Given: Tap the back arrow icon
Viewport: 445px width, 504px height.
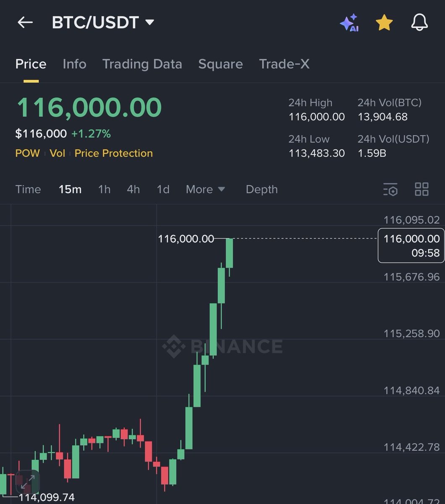Looking at the screenshot, I should point(25,23).
